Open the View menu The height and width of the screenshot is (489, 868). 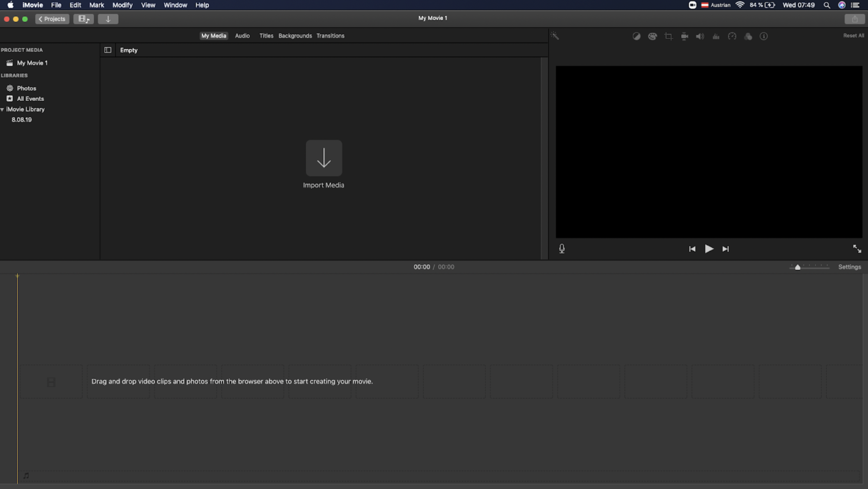pos(148,5)
